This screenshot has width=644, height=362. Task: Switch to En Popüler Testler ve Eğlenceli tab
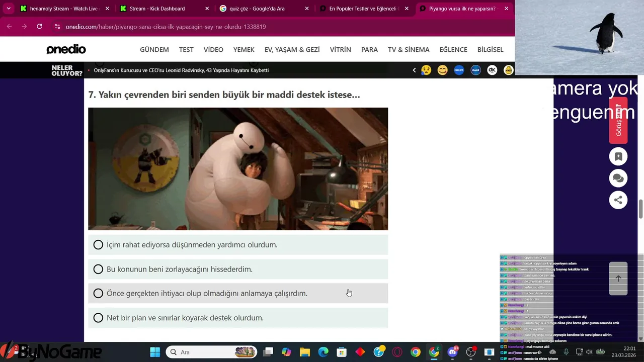tap(365, 9)
